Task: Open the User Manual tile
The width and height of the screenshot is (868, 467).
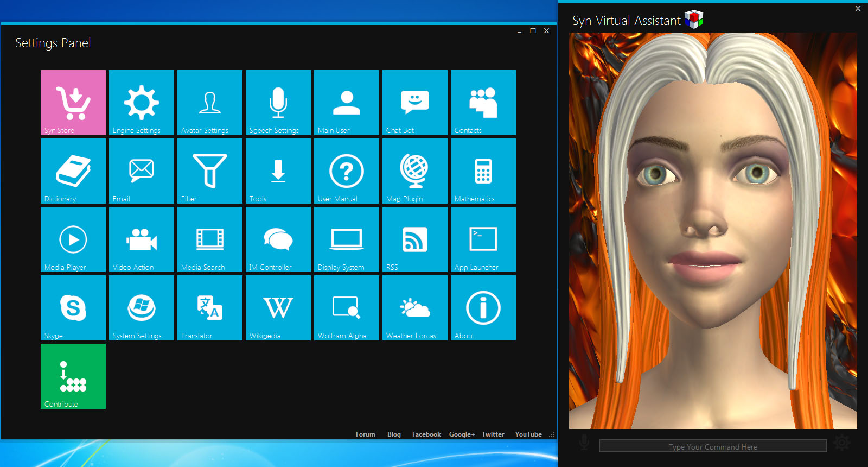Action: (347, 171)
